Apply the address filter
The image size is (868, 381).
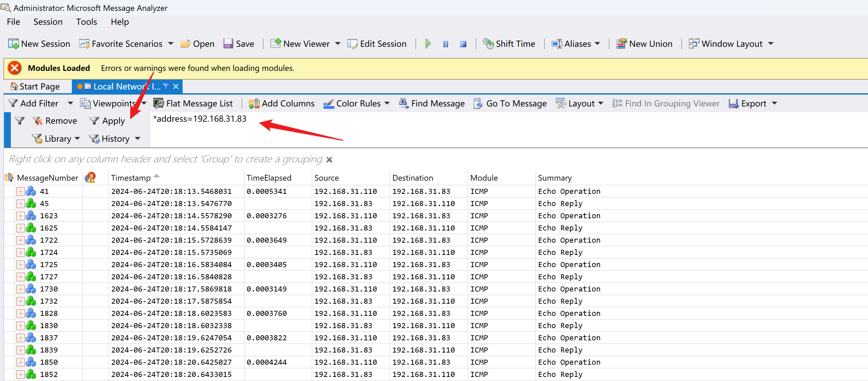(x=107, y=121)
